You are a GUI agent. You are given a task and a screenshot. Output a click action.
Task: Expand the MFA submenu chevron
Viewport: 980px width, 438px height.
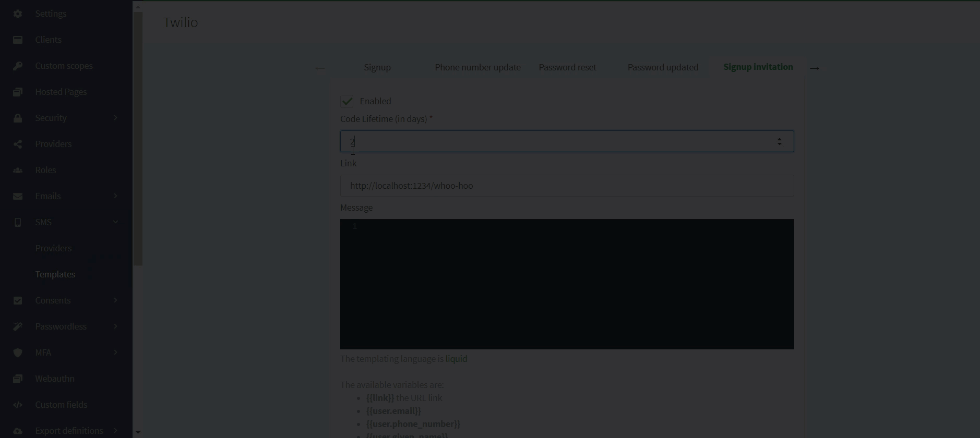click(115, 352)
